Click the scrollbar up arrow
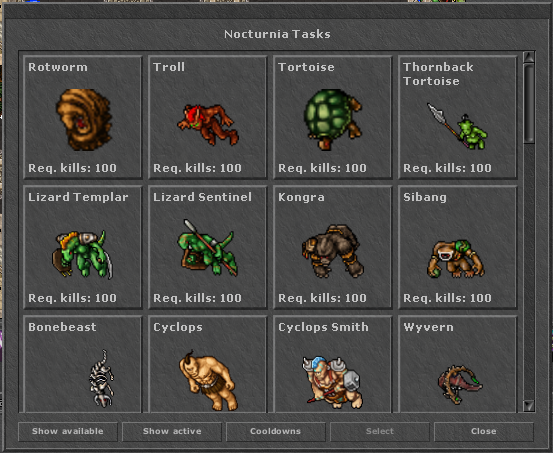 529,57
